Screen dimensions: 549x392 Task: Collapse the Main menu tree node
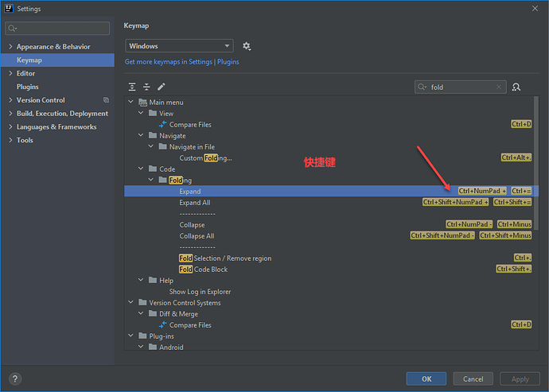point(131,103)
